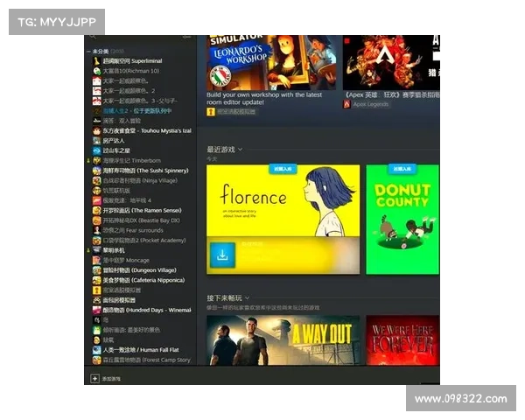Click the Ramen Sensei game icon
The width and height of the screenshot is (525, 420).
coord(97,210)
